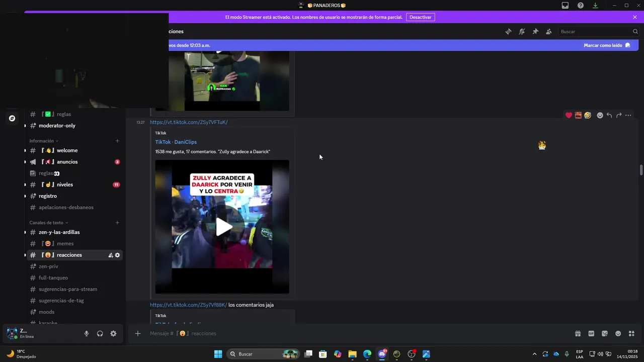Open user settings gear icon
This screenshot has width=644, height=362.
tap(113, 333)
